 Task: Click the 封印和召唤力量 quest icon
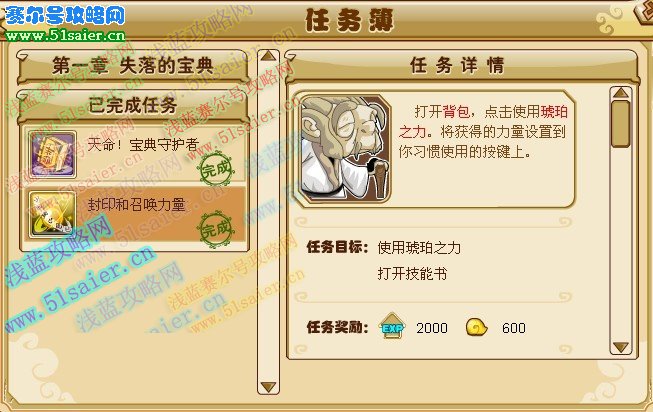52,215
